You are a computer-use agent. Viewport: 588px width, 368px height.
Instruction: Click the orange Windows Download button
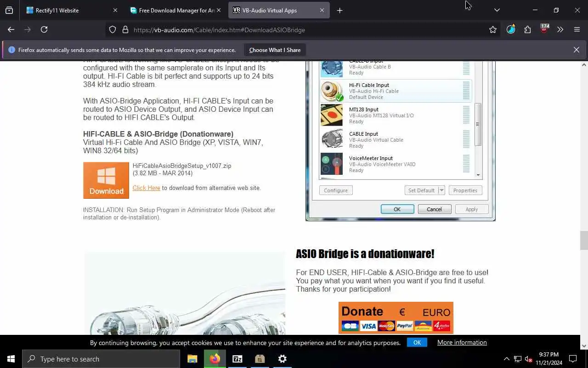[106, 180]
